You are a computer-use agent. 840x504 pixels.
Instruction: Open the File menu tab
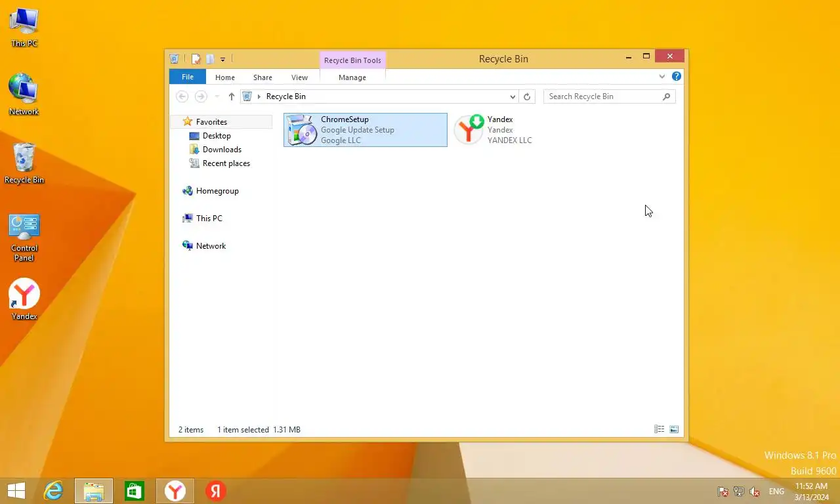click(188, 77)
